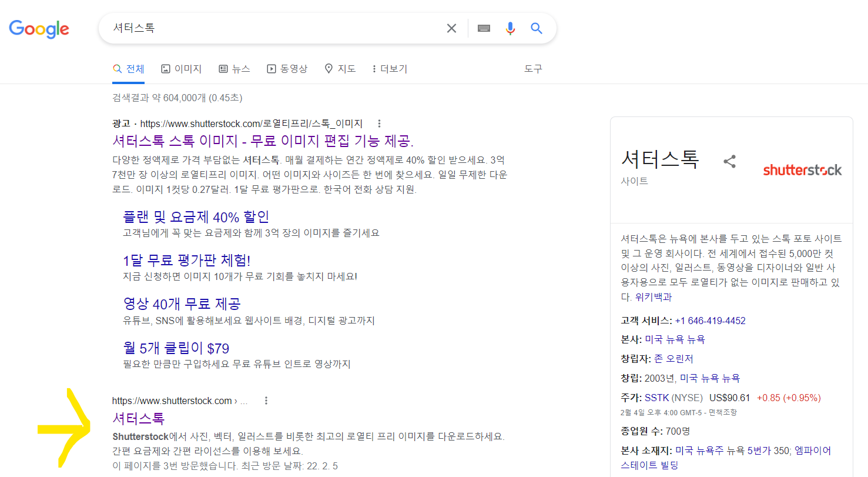Click the share icon in knowledge panel
868x477 pixels.
(729, 162)
